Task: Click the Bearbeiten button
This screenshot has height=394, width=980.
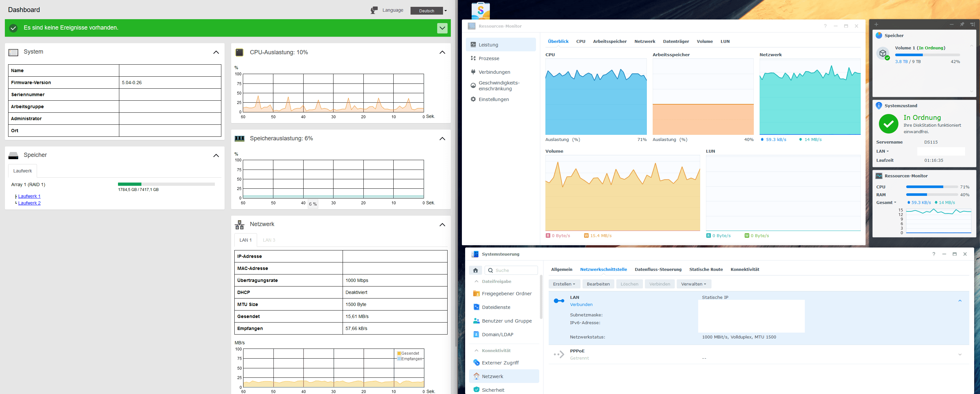Action: click(598, 284)
